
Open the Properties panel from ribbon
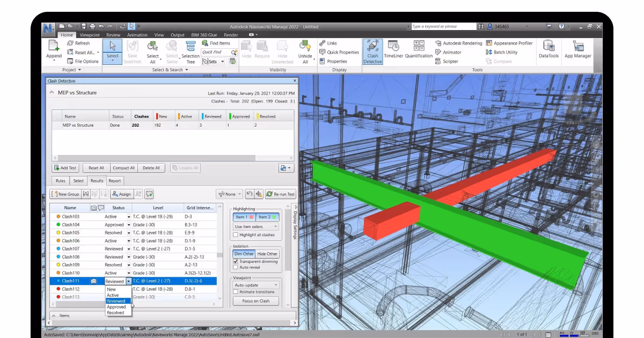coord(333,61)
